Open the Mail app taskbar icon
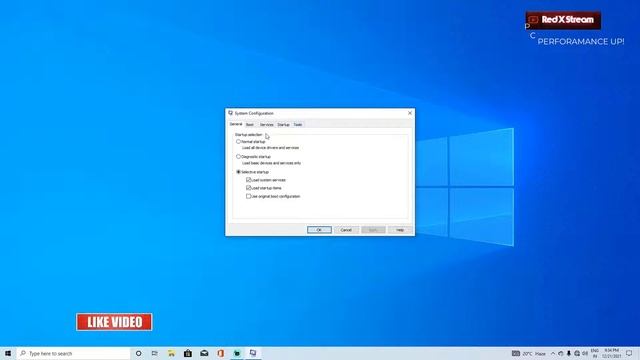 pos(204,353)
